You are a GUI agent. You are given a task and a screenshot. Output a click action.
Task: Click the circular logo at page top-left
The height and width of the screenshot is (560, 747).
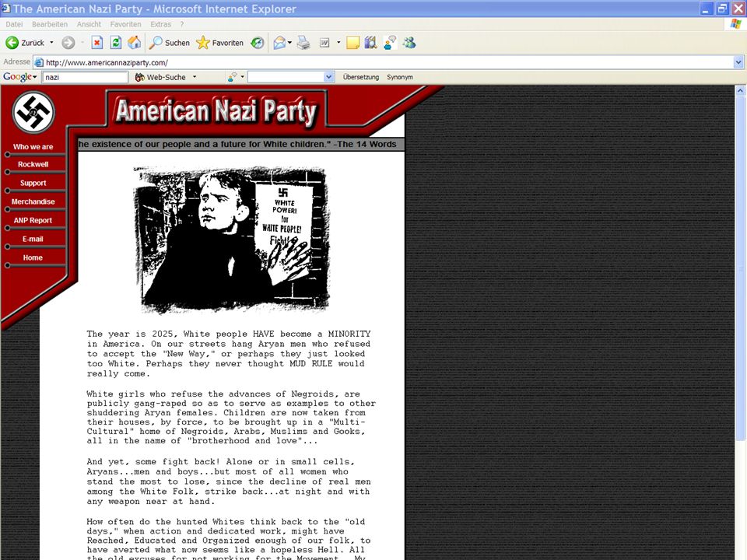pos(33,112)
